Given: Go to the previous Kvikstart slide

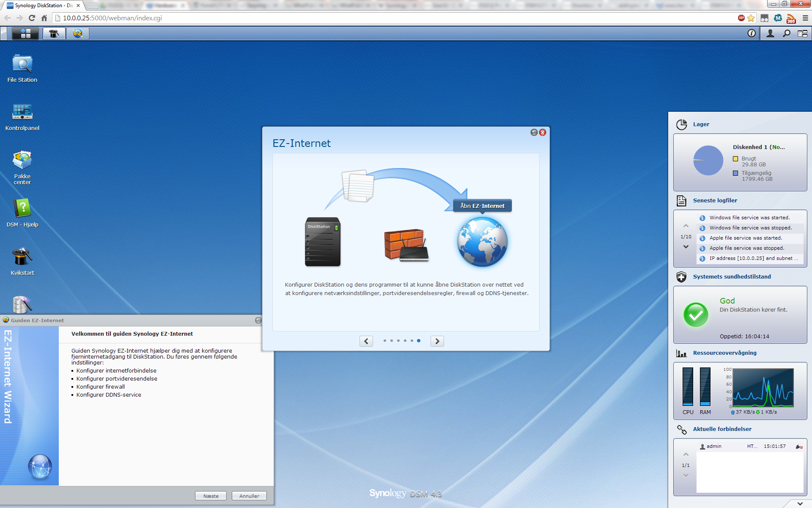Looking at the screenshot, I should [366, 341].
